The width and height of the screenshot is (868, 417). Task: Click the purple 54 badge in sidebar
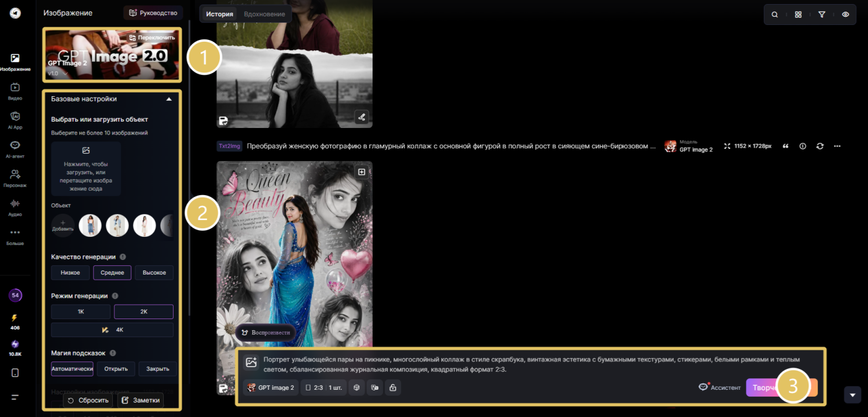tap(15, 295)
